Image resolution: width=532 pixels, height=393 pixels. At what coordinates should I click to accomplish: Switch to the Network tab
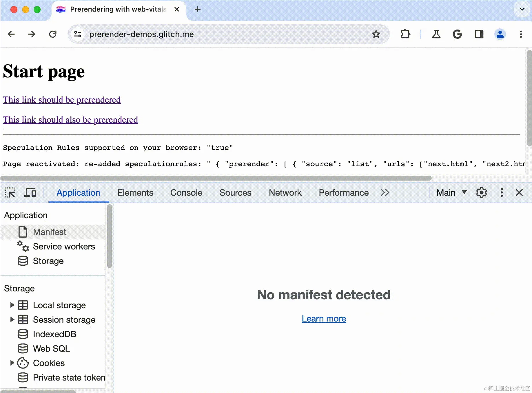(x=285, y=193)
